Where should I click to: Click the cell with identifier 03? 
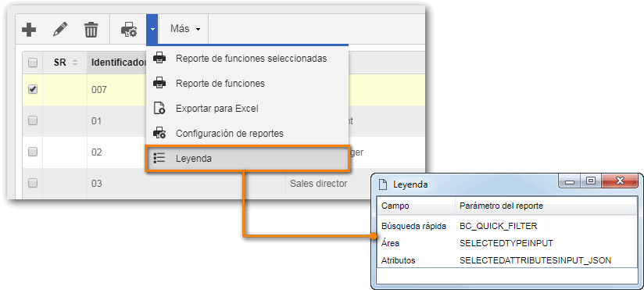coord(96,184)
